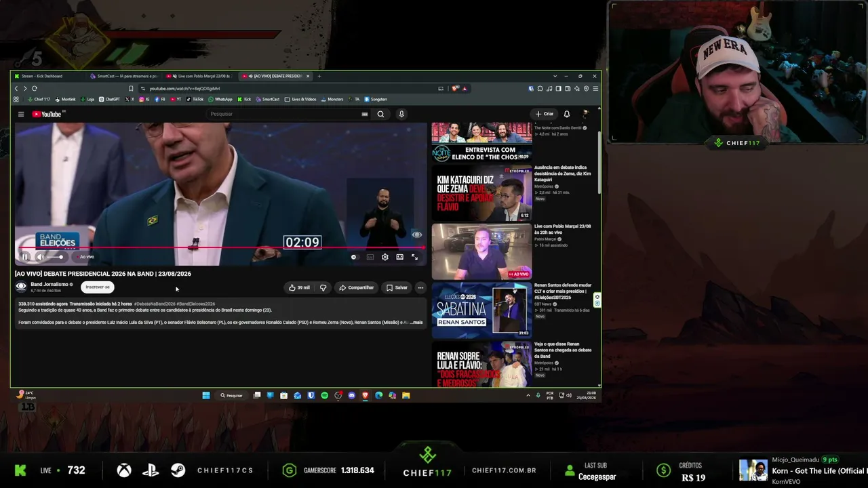Open the Band Jornalismo channel name
Viewport: 868px width, 488px height.
pyautogui.click(x=50, y=284)
